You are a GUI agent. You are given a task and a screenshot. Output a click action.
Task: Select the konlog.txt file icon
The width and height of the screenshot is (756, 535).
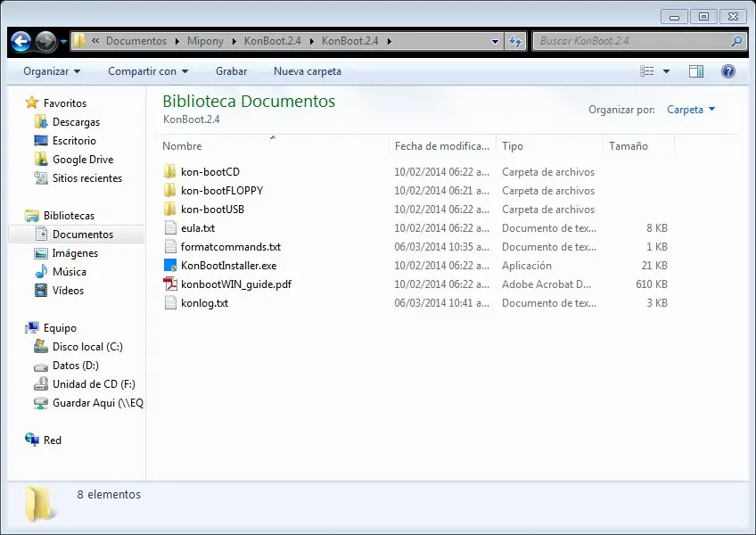pyautogui.click(x=170, y=303)
